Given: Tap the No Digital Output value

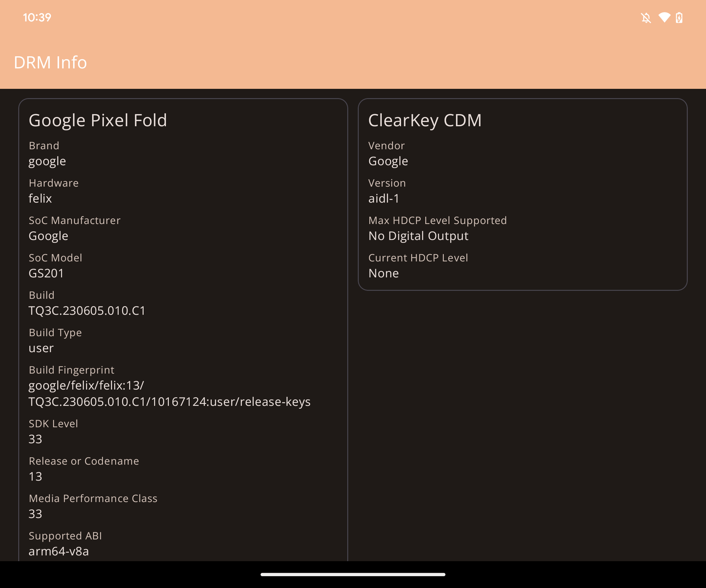Looking at the screenshot, I should coord(418,236).
